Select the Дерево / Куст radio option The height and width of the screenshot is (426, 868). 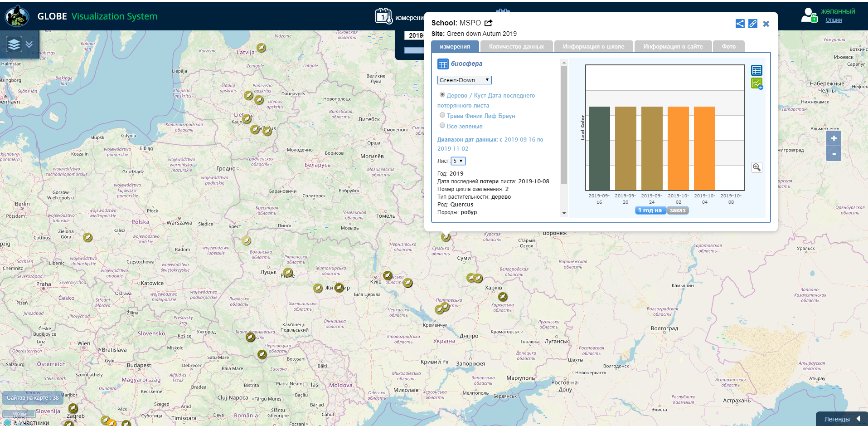(x=442, y=95)
